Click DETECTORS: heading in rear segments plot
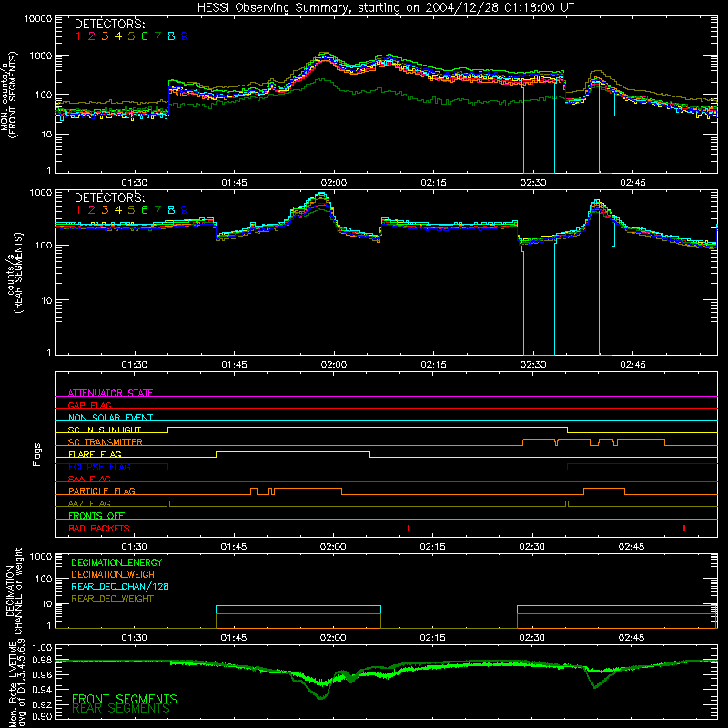The image size is (728, 728). tap(109, 197)
